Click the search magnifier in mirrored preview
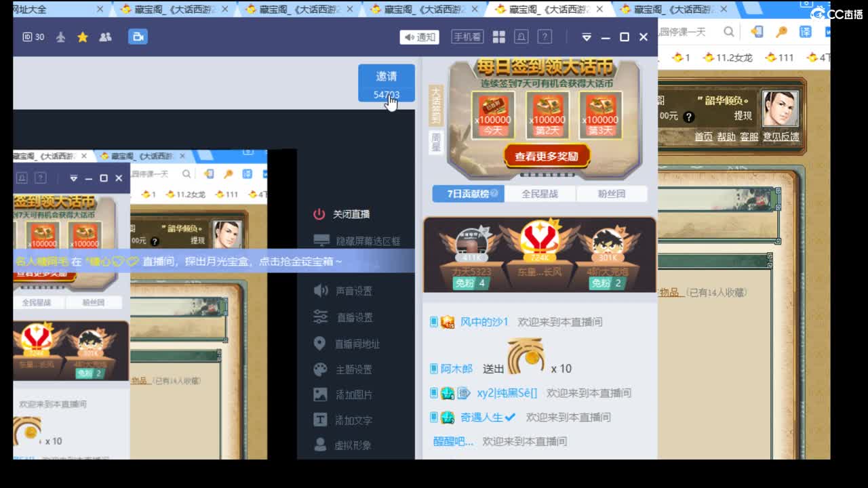 coord(186,174)
